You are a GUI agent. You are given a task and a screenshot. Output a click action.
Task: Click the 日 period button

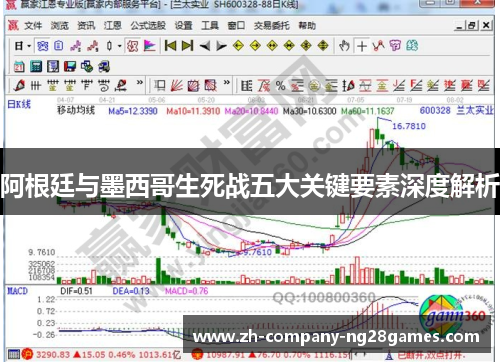click(x=19, y=46)
